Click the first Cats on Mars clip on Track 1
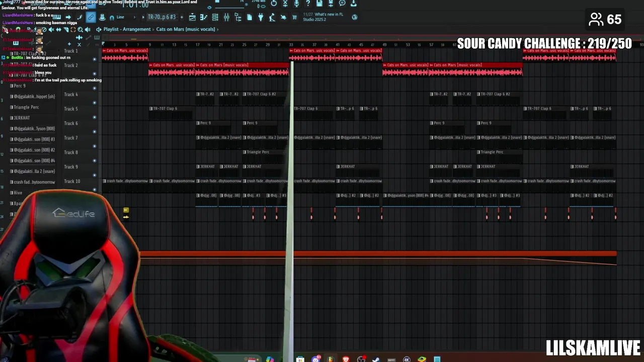The height and width of the screenshot is (362, 644). pyautogui.click(x=125, y=55)
